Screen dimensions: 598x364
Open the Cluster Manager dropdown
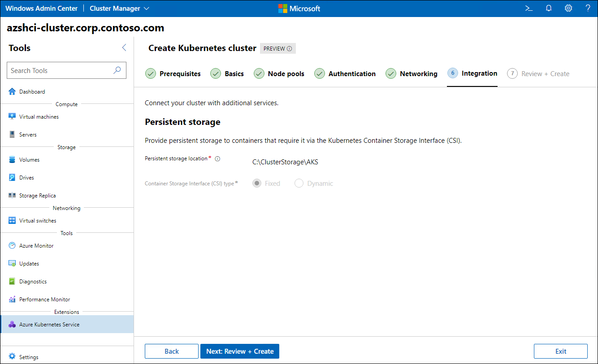click(x=119, y=8)
